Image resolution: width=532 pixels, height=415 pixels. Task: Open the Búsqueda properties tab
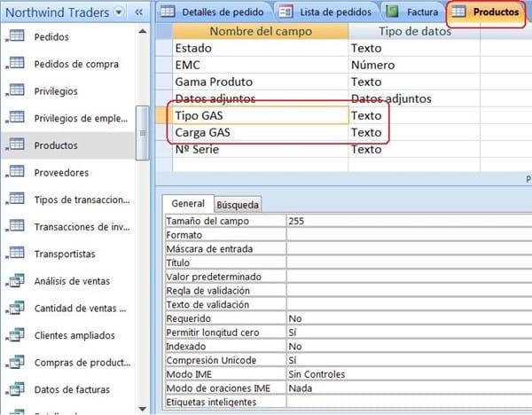pyautogui.click(x=238, y=205)
